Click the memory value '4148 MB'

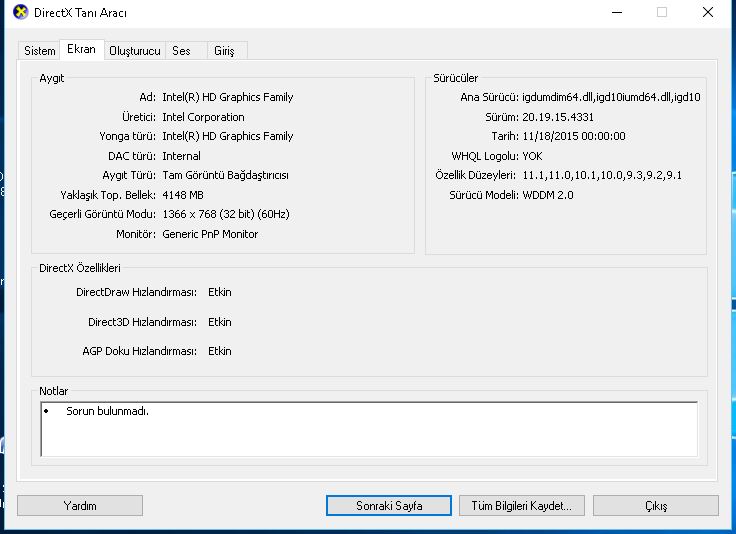(183, 195)
